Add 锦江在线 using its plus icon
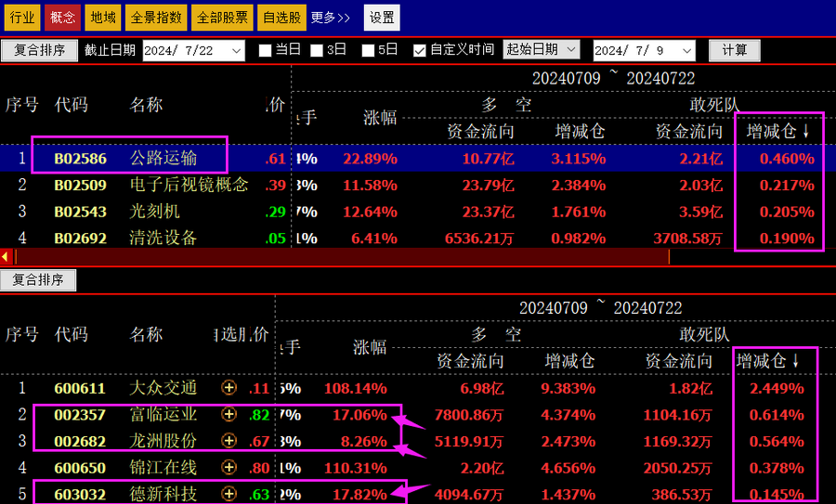The image size is (836, 504). (229, 468)
